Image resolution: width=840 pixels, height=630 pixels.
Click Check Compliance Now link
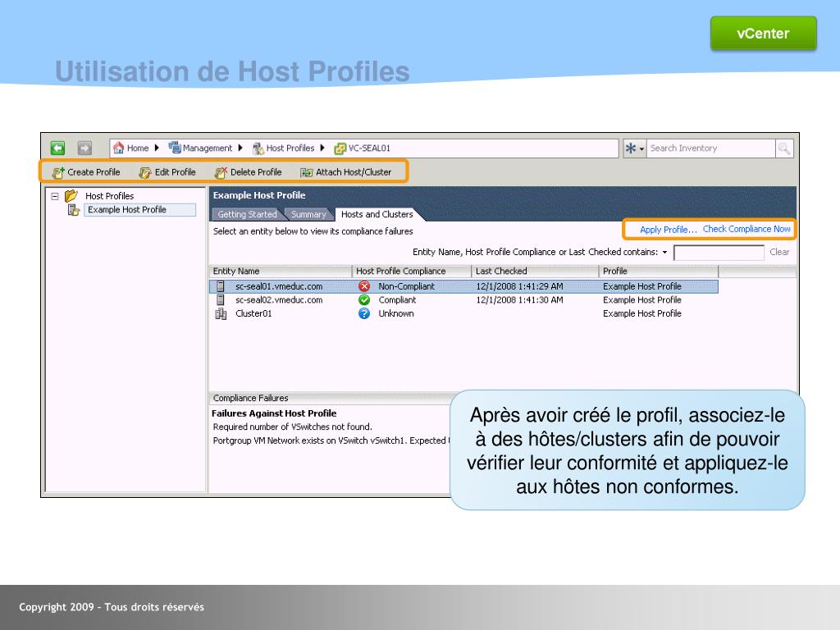746,229
